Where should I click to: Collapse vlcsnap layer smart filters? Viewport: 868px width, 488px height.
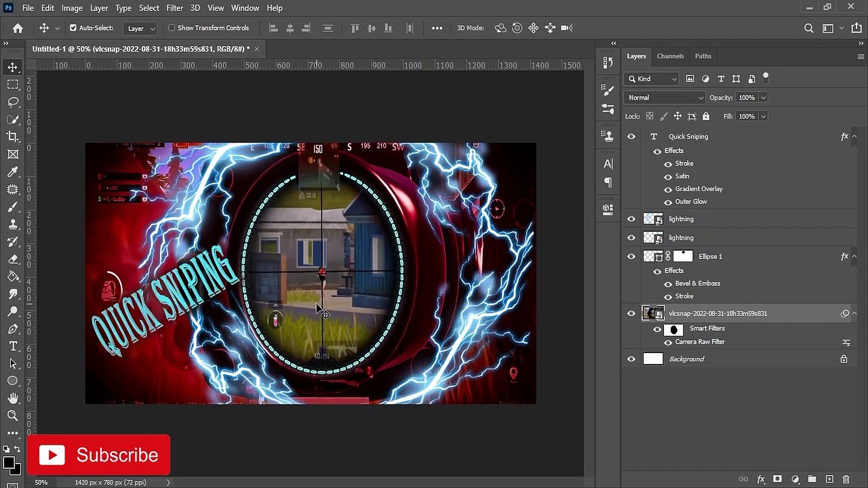coord(854,313)
